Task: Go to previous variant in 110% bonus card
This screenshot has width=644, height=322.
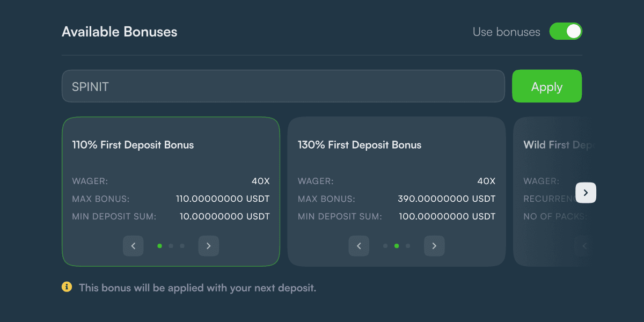Action: (x=133, y=246)
